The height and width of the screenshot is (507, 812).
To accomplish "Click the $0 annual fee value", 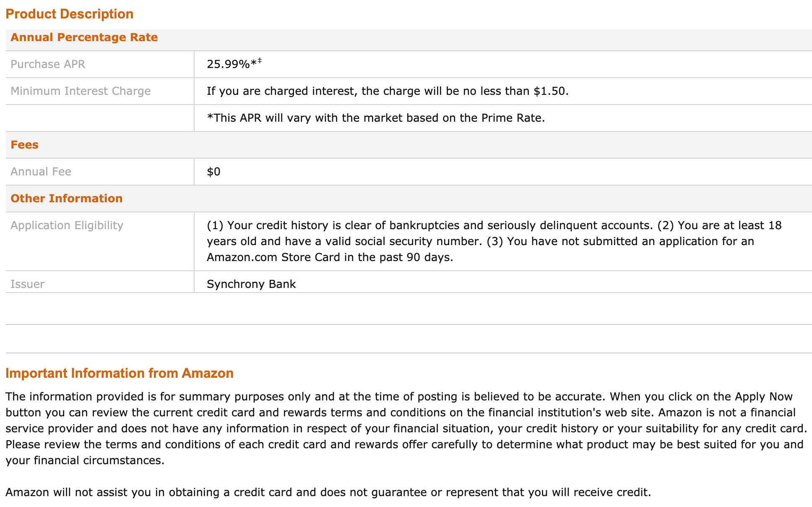I will point(213,172).
